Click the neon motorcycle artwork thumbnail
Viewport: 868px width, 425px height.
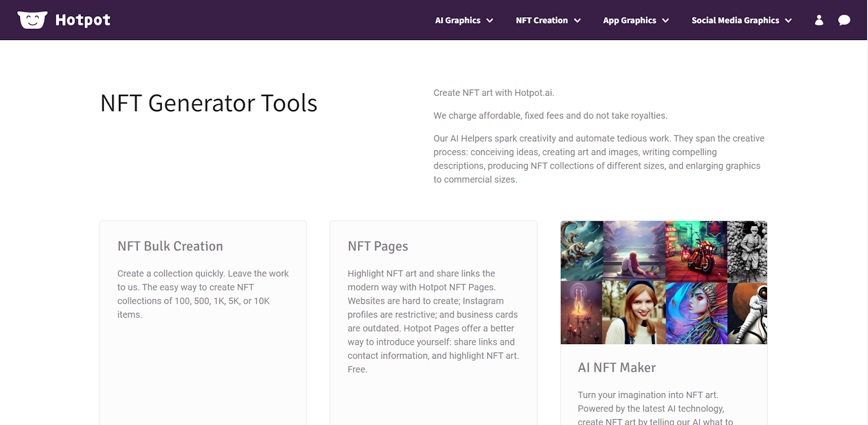[x=696, y=251]
